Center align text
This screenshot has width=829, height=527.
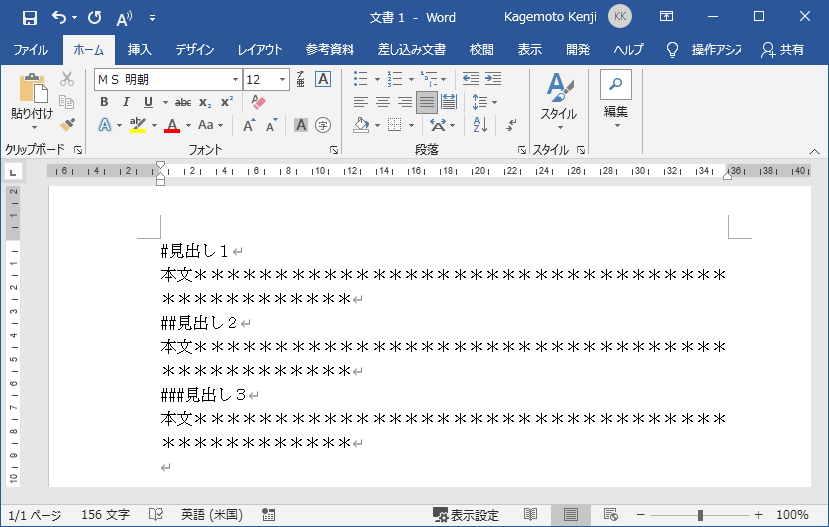[x=383, y=102]
